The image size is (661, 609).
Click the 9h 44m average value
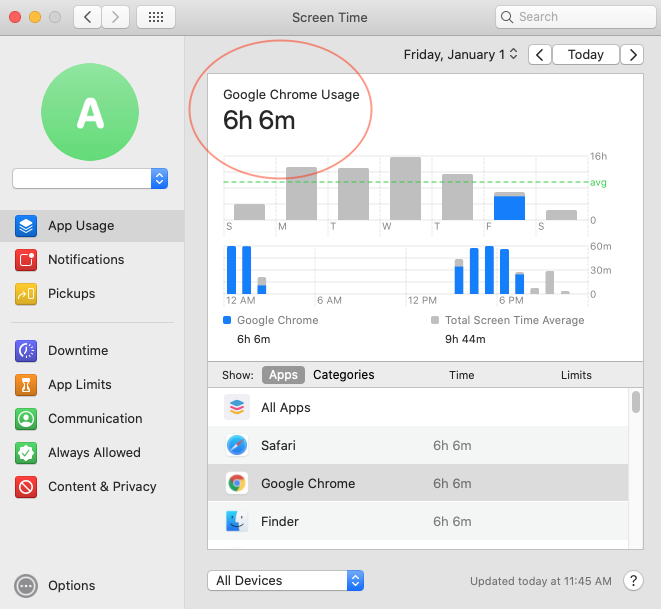(x=465, y=339)
